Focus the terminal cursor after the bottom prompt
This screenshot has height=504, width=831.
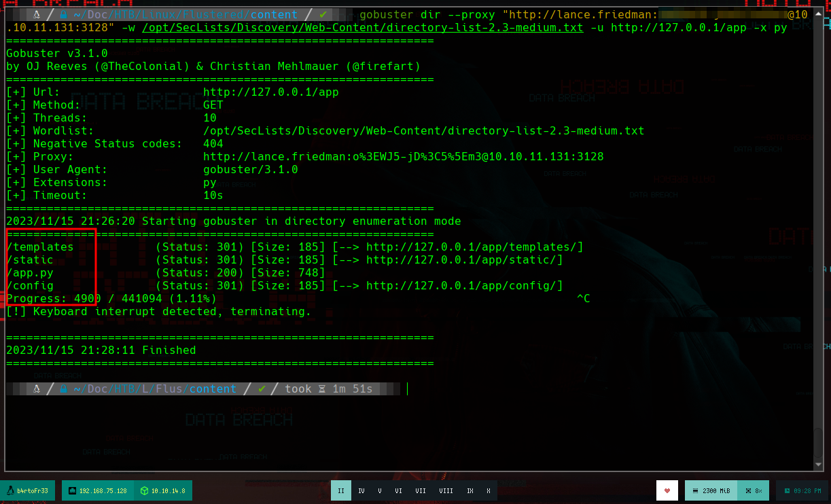407,389
